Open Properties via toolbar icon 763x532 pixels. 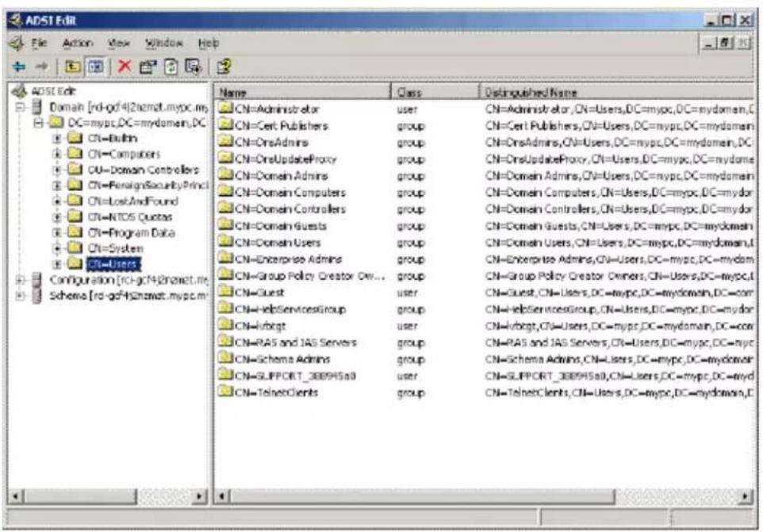[148, 66]
